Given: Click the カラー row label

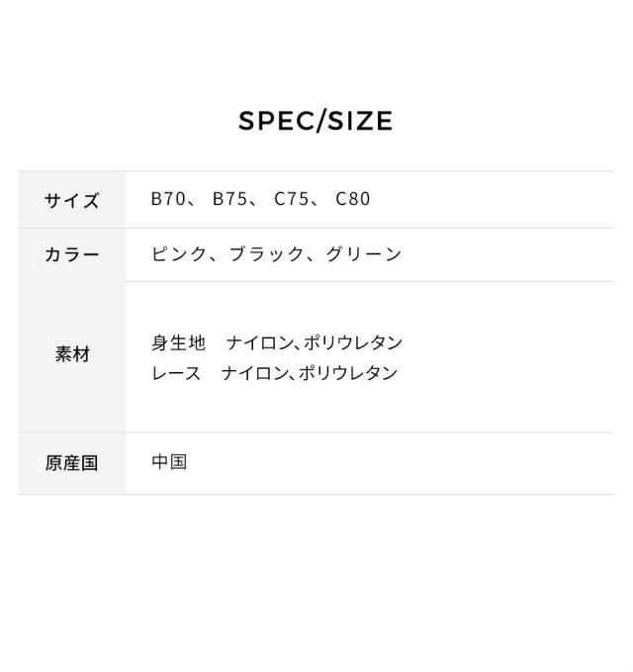Looking at the screenshot, I should [72, 255].
